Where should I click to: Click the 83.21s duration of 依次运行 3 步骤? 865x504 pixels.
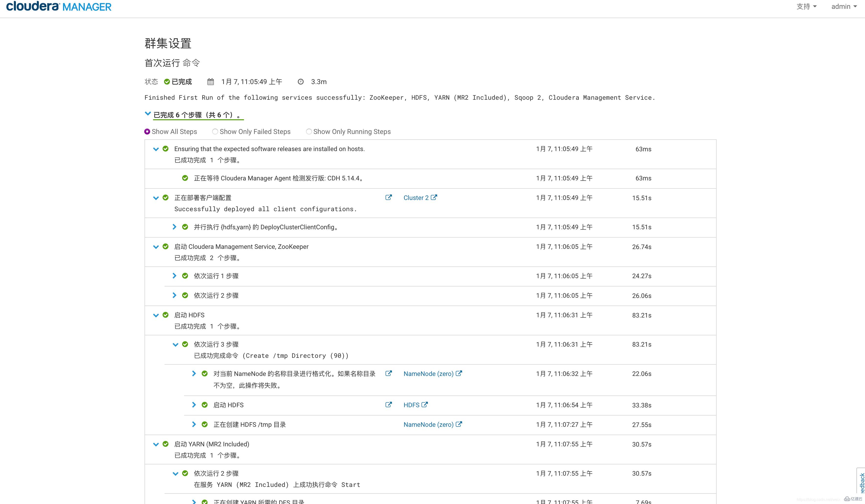coord(642,344)
